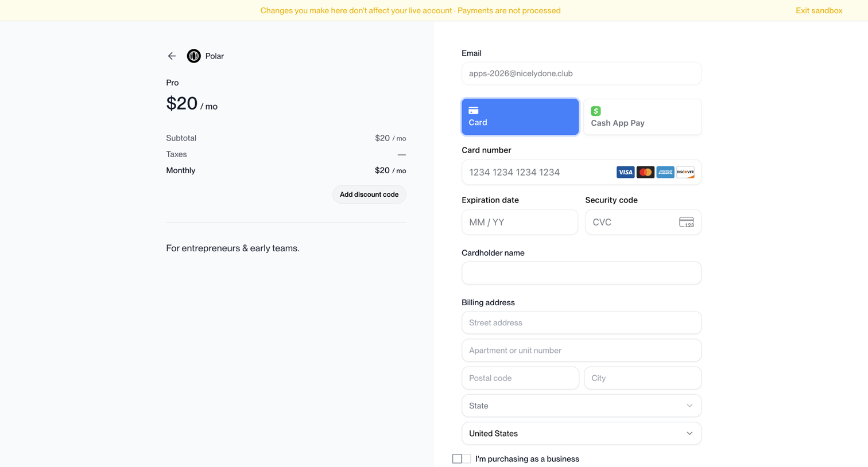Click the Subtotal label

[181, 138]
